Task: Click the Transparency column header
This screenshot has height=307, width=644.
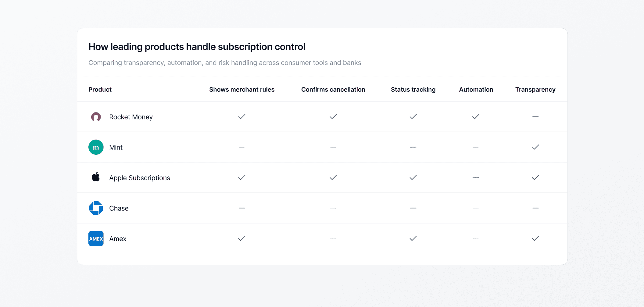Action: click(x=535, y=90)
